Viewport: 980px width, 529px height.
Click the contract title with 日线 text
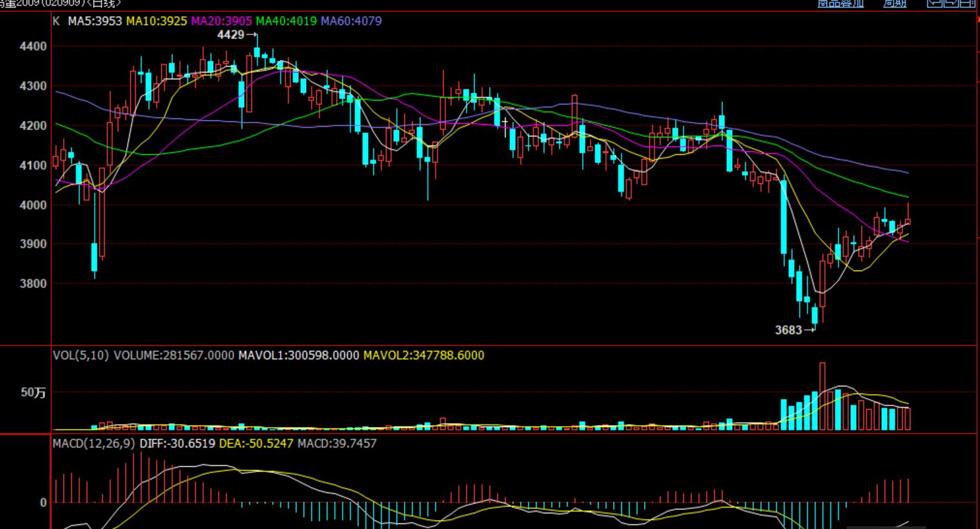pos(59,3)
